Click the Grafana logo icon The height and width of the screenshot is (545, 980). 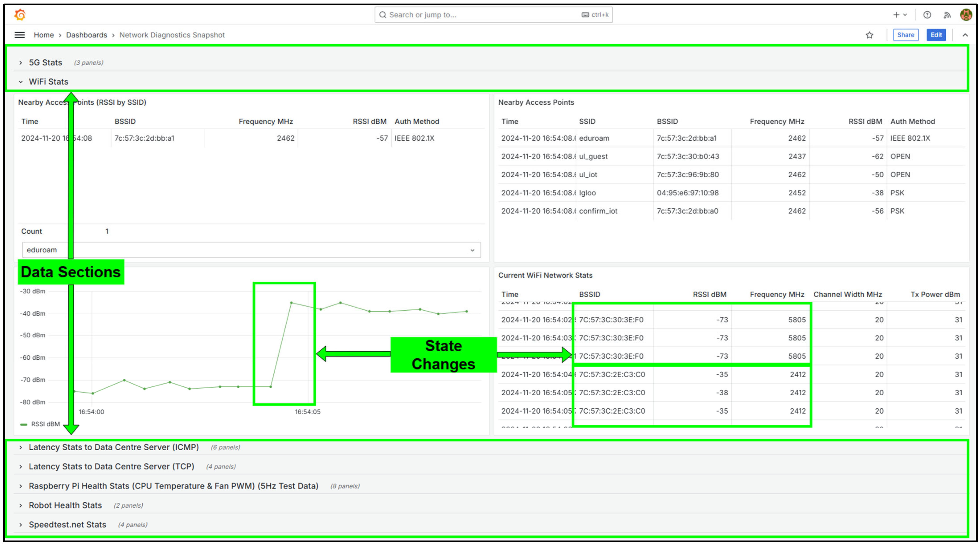(20, 15)
